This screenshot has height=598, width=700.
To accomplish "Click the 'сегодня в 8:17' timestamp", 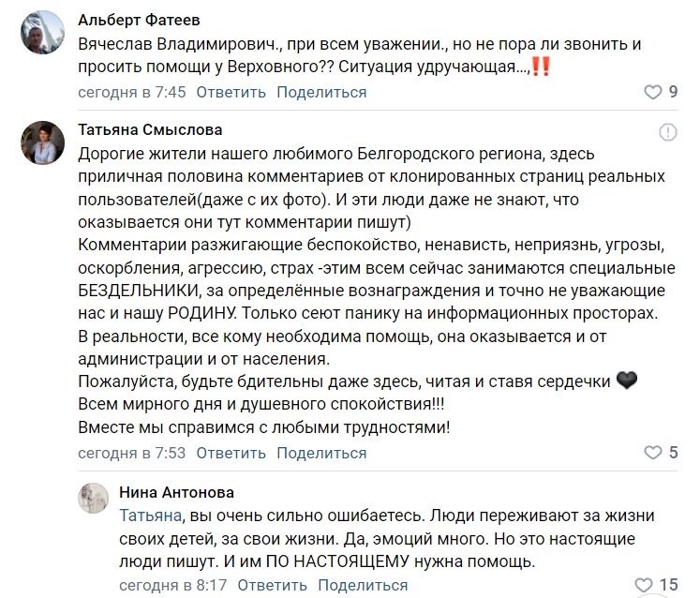I will coord(172,585).
